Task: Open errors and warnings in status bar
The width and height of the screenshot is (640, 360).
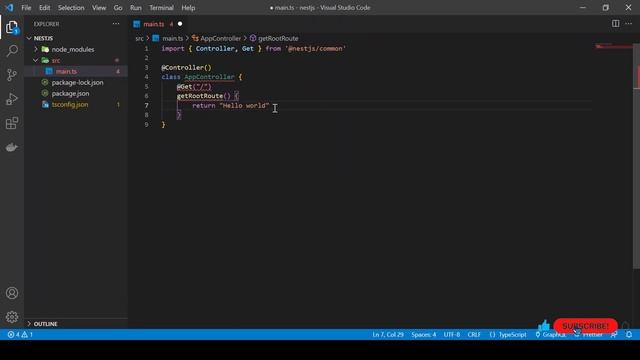Action: [x=20, y=334]
